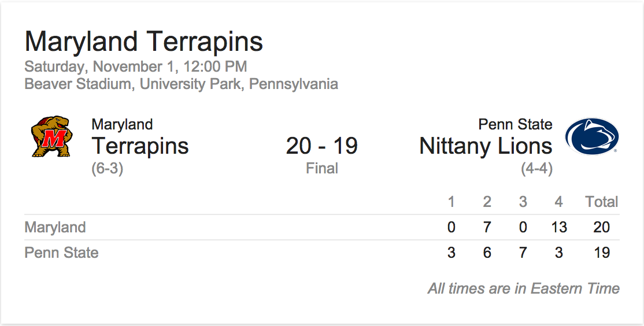Select the Nittany Lions team name
Viewport: 644px width, 326px height.
(x=486, y=146)
